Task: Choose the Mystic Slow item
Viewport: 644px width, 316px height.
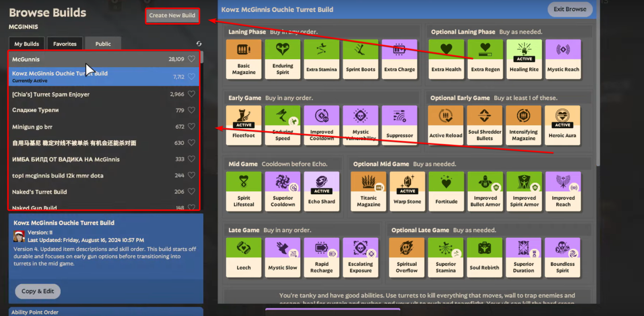Action: point(282,257)
